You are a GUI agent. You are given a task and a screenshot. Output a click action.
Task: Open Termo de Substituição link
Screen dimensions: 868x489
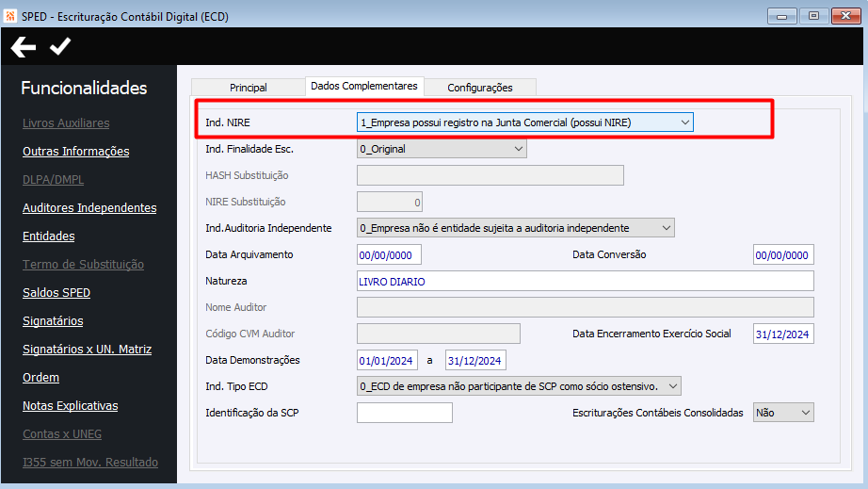coord(83,264)
